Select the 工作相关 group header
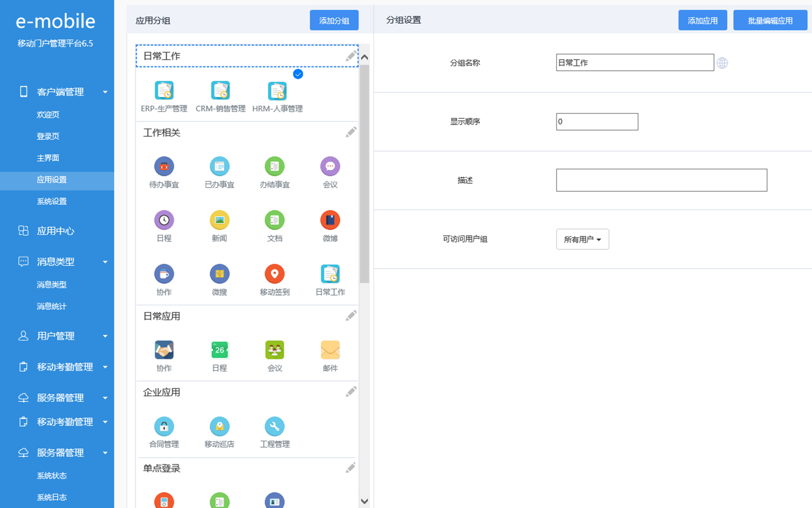This screenshot has width=812, height=508. click(x=247, y=132)
